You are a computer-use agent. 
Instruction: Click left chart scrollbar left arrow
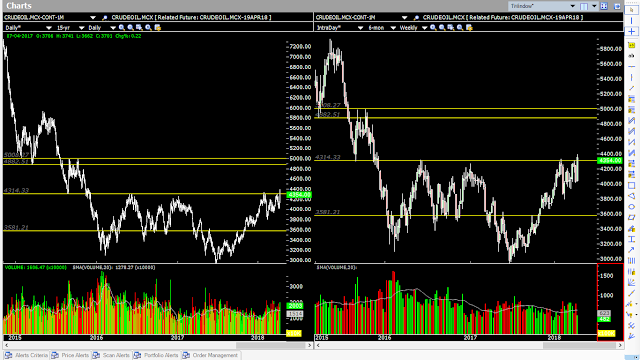(6, 345)
